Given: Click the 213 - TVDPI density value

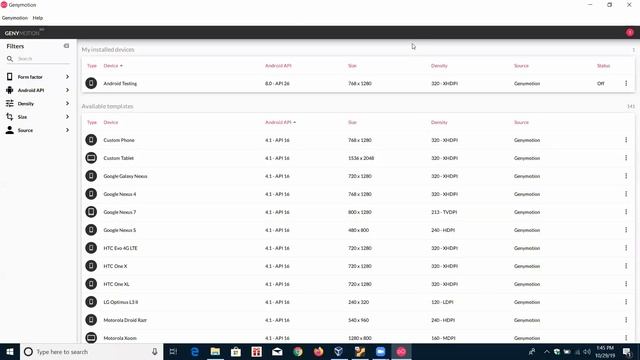Looking at the screenshot, I should pyautogui.click(x=444, y=212).
